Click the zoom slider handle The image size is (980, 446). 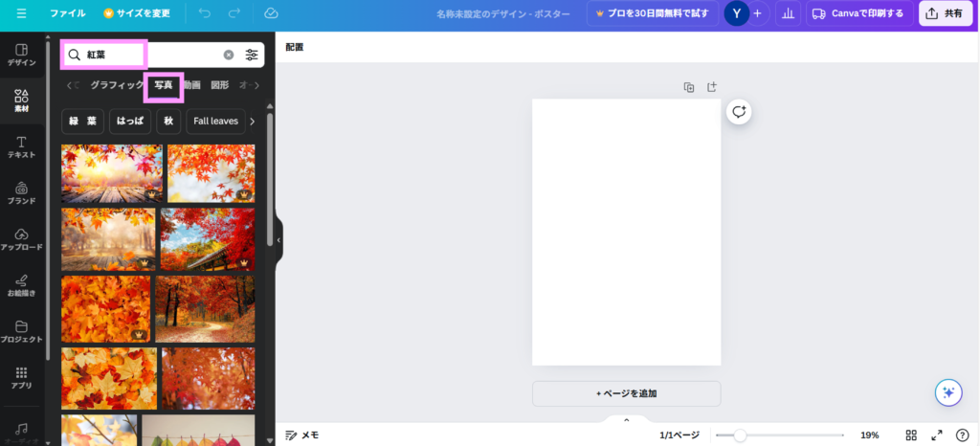tap(740, 435)
